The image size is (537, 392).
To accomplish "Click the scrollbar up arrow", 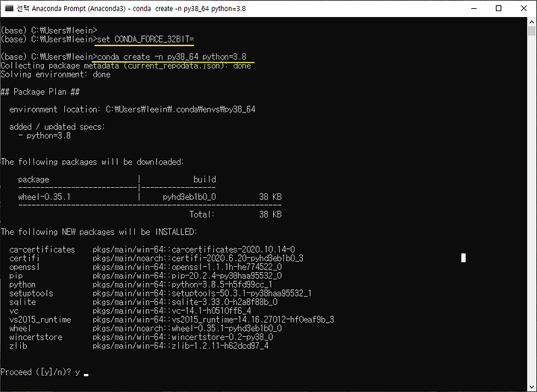I will (x=532, y=21).
